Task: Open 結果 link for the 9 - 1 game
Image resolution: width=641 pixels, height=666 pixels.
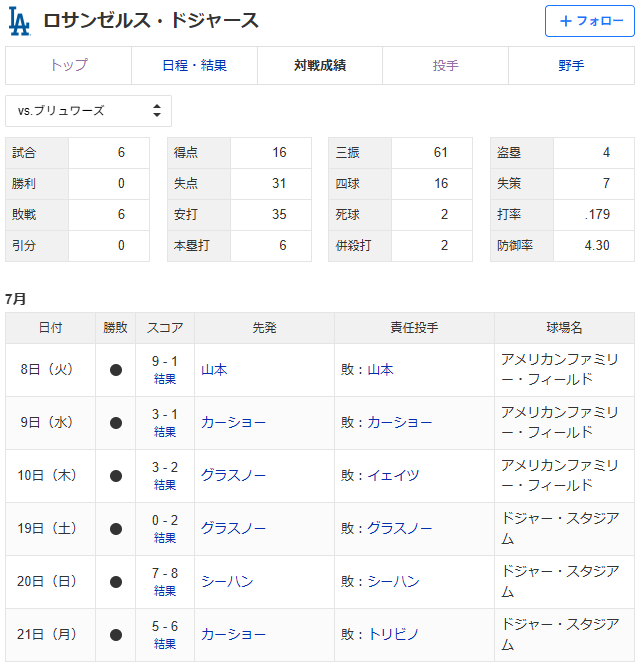Action: (165, 380)
